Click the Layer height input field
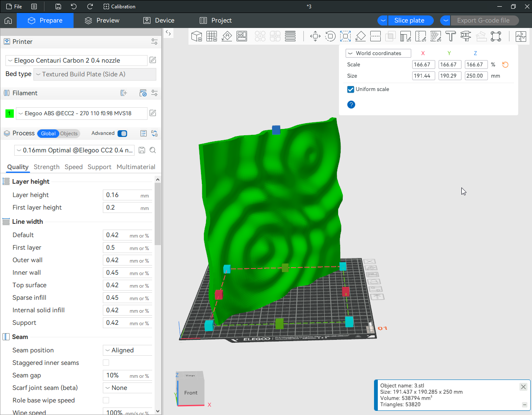This screenshot has height=415, width=532. point(127,195)
